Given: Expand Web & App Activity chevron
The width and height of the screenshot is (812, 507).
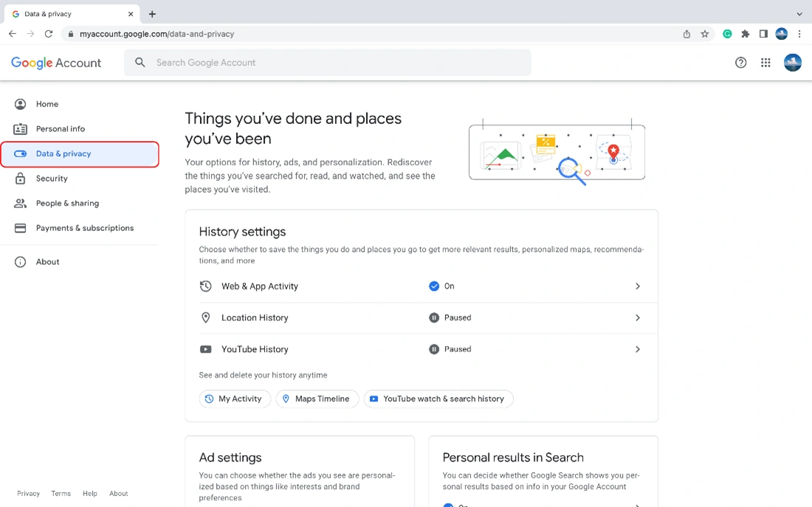Looking at the screenshot, I should (638, 286).
